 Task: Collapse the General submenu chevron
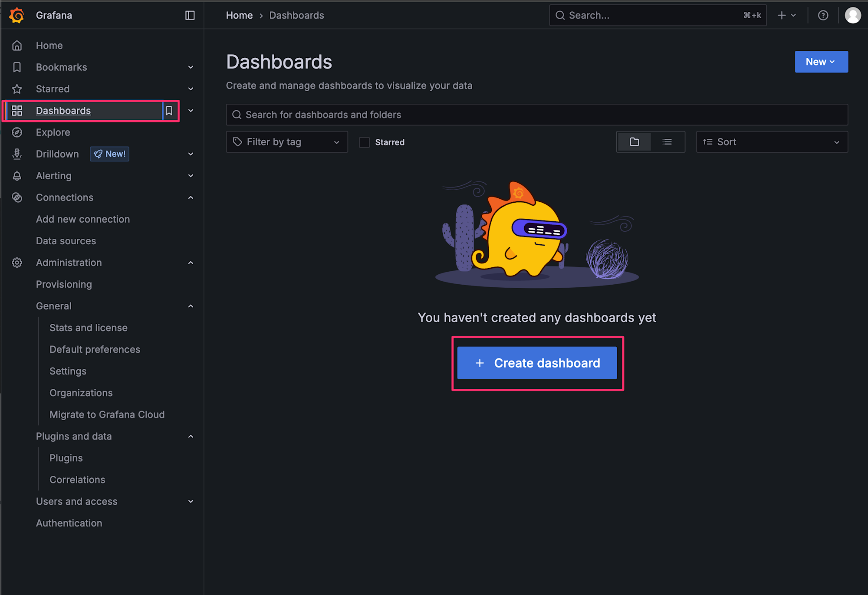coord(191,306)
